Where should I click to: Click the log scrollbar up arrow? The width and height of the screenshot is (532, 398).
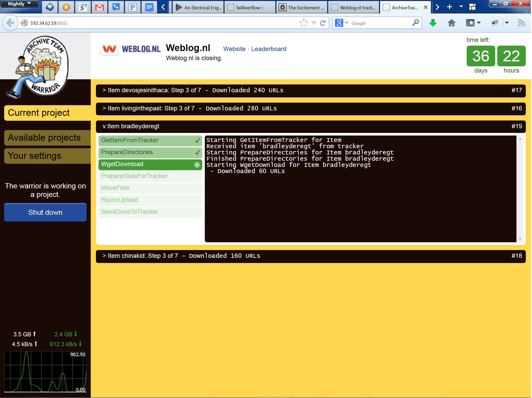tap(520, 139)
